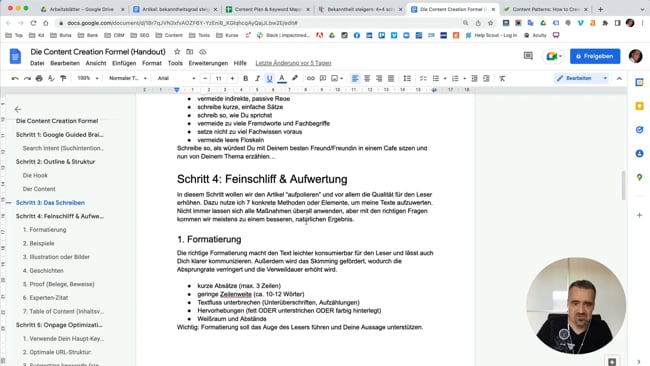Viewport: 650px width, 366px height.
Task: Open Google Tasks in the side panel
Action: point(639,130)
